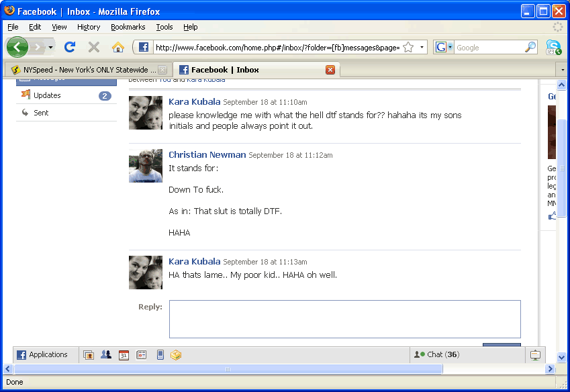Click the horizontal scrollbar thumb
This screenshot has width=570, height=392.
228,369
